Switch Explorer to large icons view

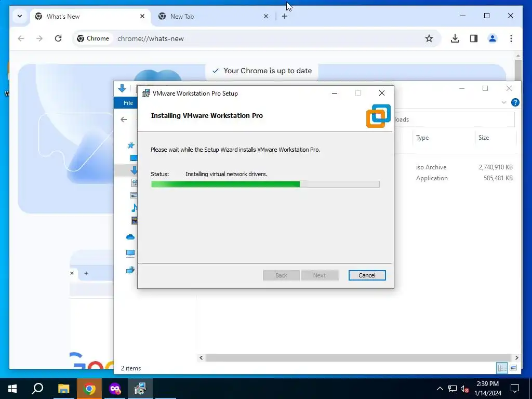513,368
